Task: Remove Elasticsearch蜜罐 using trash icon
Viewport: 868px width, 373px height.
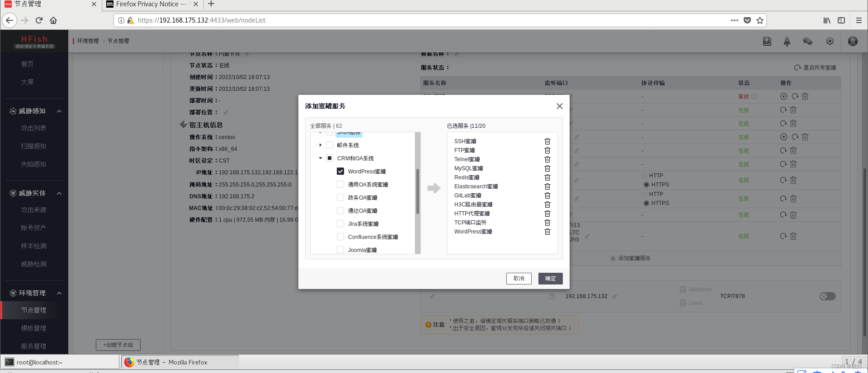Action: pos(547,186)
